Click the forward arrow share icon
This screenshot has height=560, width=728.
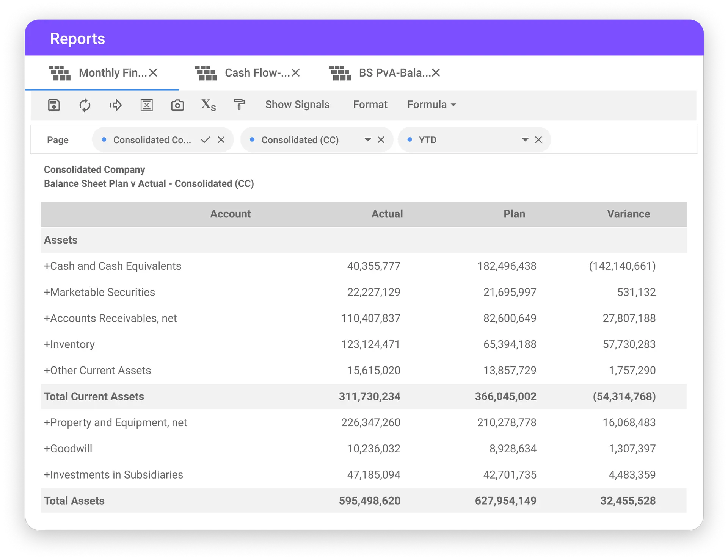116,105
